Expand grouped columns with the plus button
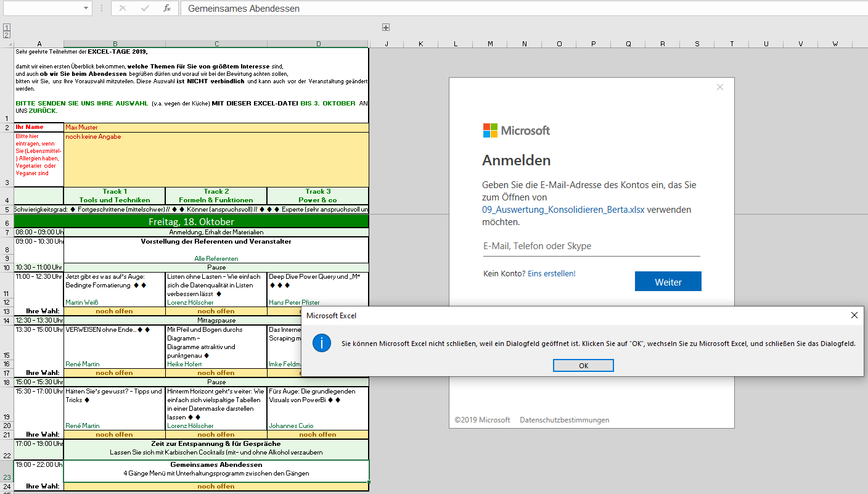The height and width of the screenshot is (494, 868). coord(386,27)
